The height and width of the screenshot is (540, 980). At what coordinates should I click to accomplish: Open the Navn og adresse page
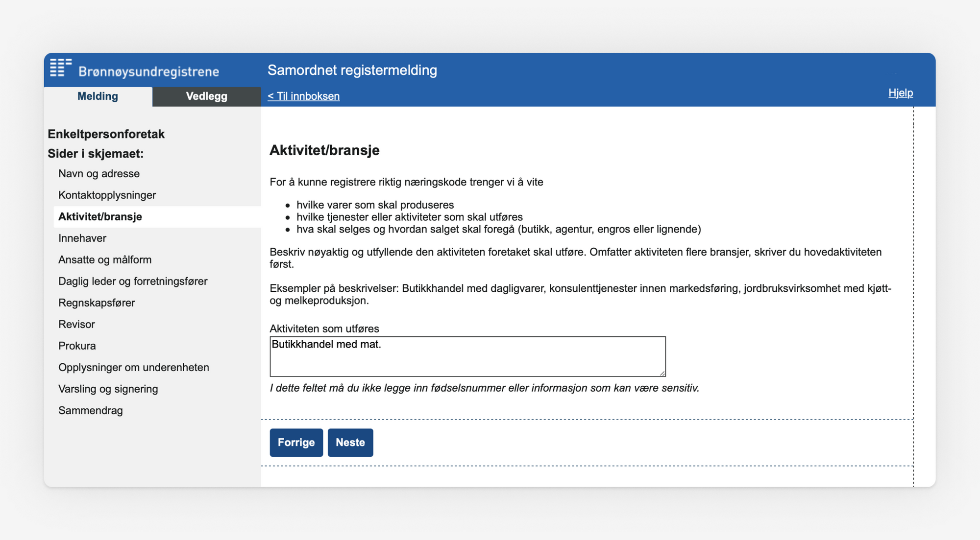pos(99,173)
